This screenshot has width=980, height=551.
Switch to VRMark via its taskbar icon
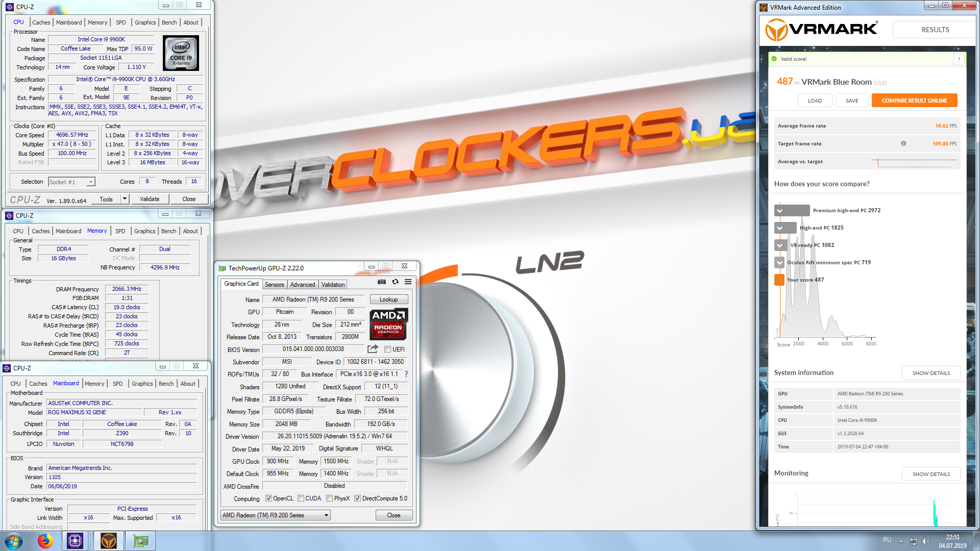tap(108, 541)
